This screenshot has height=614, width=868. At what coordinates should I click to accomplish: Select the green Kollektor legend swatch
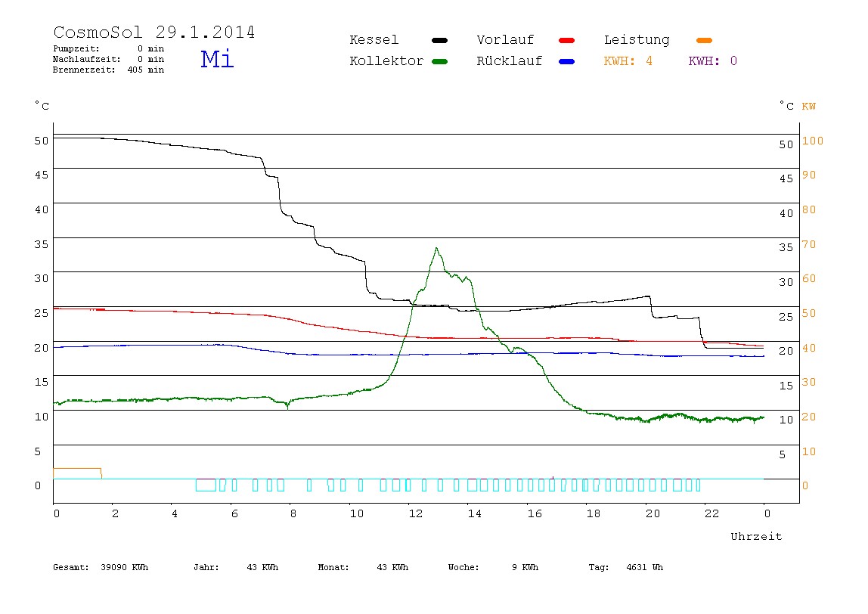(x=439, y=61)
